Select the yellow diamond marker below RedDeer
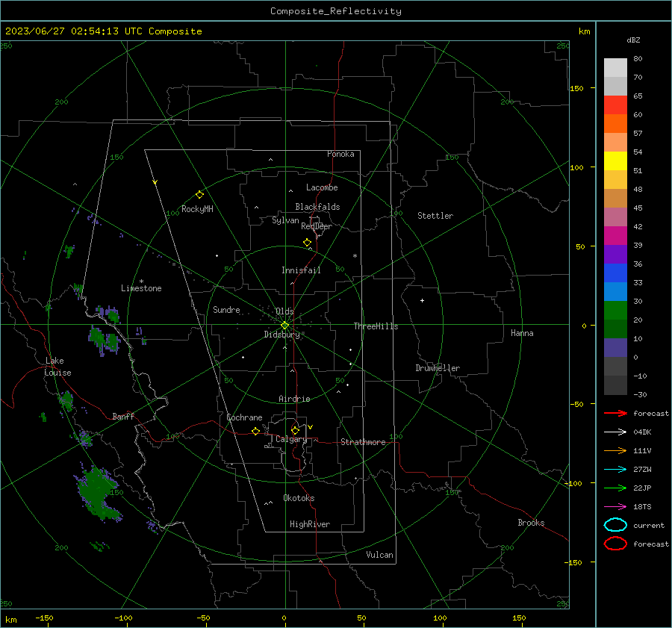Viewport: 672px width, 628px height. tap(307, 243)
